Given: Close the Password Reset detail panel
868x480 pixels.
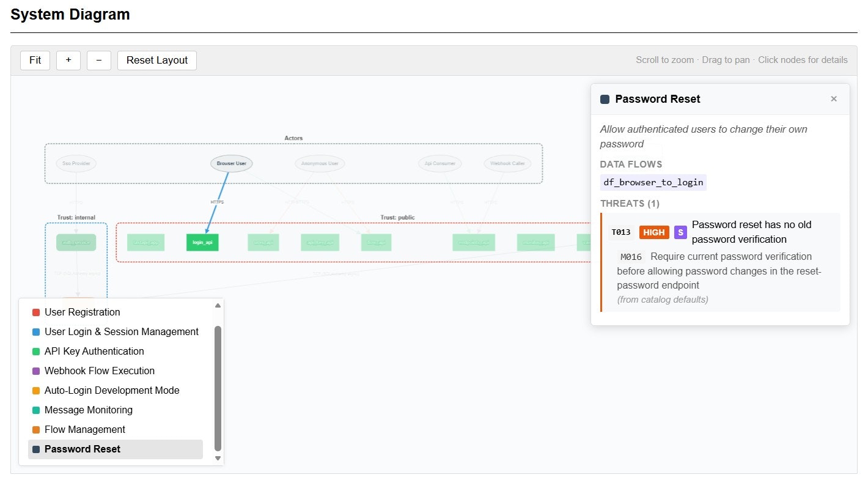Looking at the screenshot, I should [834, 98].
